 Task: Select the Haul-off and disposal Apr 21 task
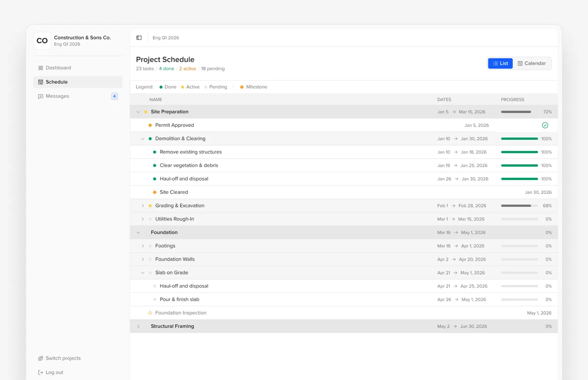pos(344,286)
